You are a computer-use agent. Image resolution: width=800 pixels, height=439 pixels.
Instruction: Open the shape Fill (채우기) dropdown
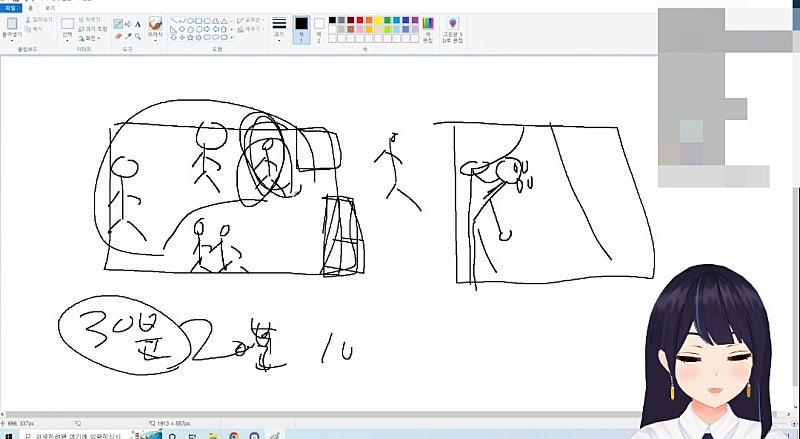[251, 30]
